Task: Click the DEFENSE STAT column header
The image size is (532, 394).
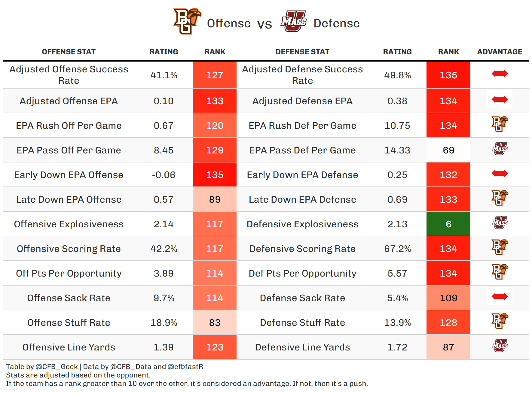Action: (x=302, y=52)
